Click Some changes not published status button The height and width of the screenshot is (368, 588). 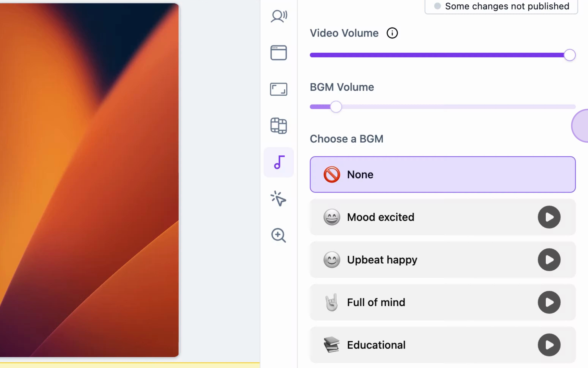(501, 6)
